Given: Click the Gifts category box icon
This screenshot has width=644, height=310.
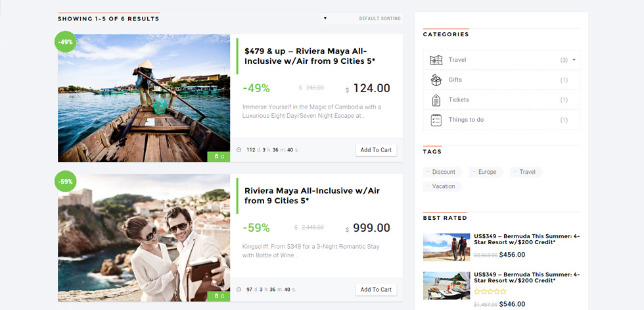Looking at the screenshot, I should [436, 80].
